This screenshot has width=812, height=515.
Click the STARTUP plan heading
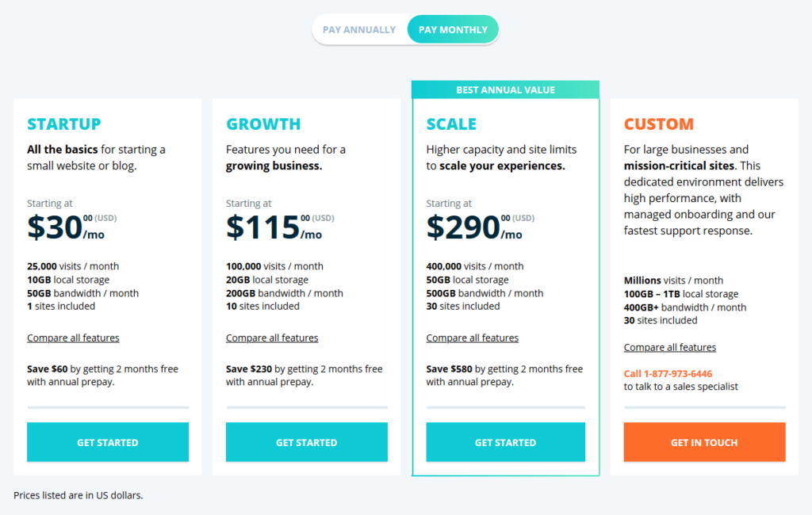point(64,124)
